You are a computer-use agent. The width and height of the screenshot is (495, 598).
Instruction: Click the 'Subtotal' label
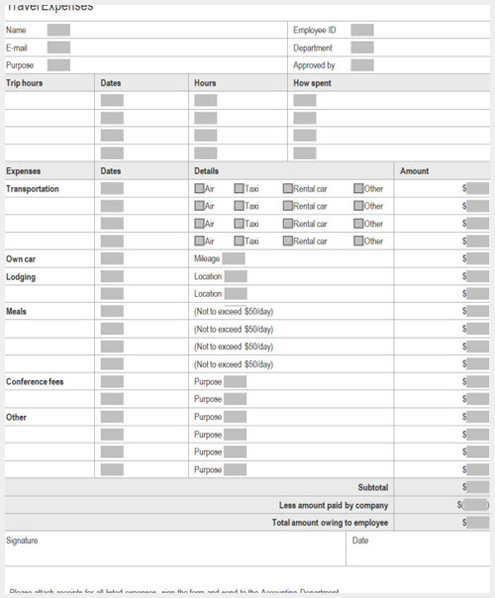[x=373, y=487]
